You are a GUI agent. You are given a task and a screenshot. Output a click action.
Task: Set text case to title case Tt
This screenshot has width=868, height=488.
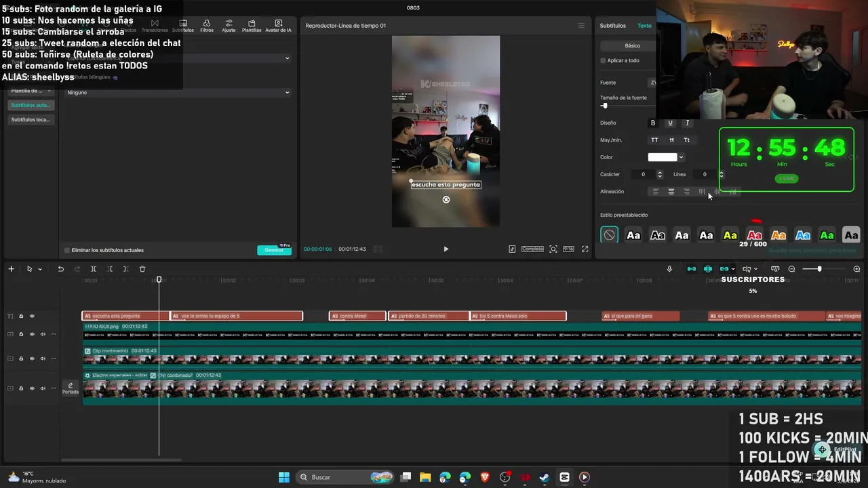(687, 140)
